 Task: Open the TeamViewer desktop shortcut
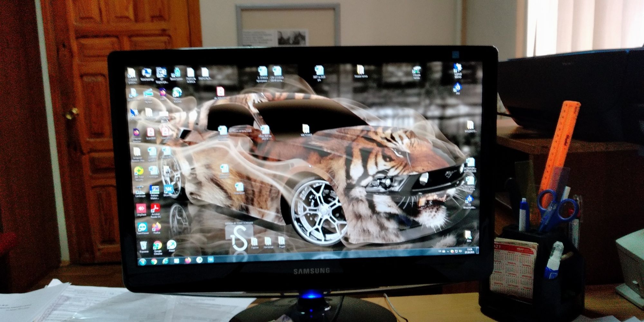pos(142,228)
